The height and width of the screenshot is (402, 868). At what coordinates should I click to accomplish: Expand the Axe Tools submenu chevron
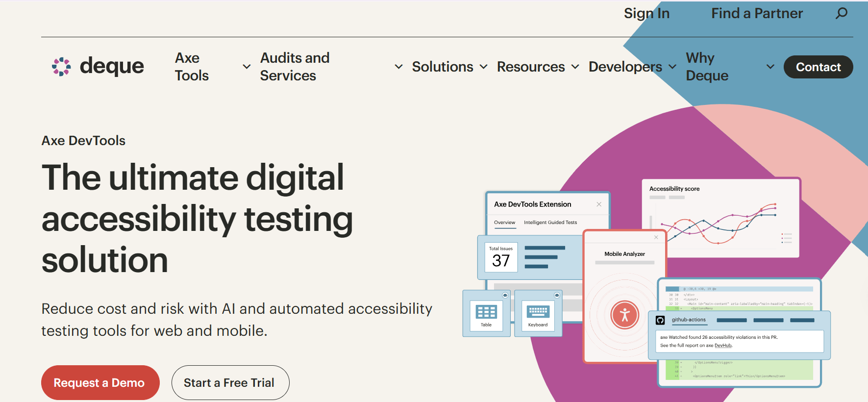point(247,67)
